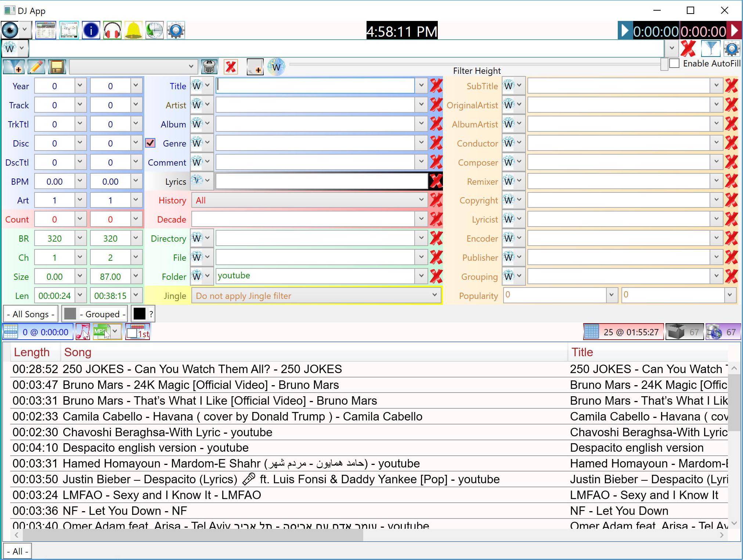
Task: Click the MP3 file icon
Action: point(101,332)
